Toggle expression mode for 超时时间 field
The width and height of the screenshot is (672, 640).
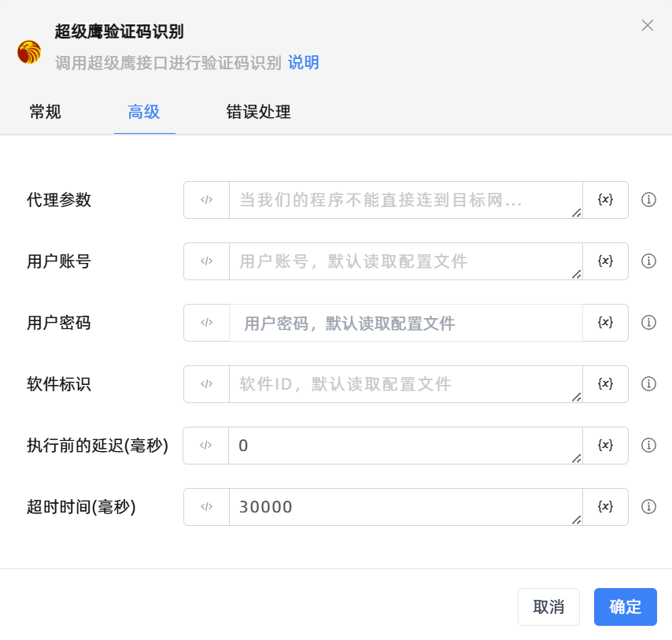tap(207, 506)
